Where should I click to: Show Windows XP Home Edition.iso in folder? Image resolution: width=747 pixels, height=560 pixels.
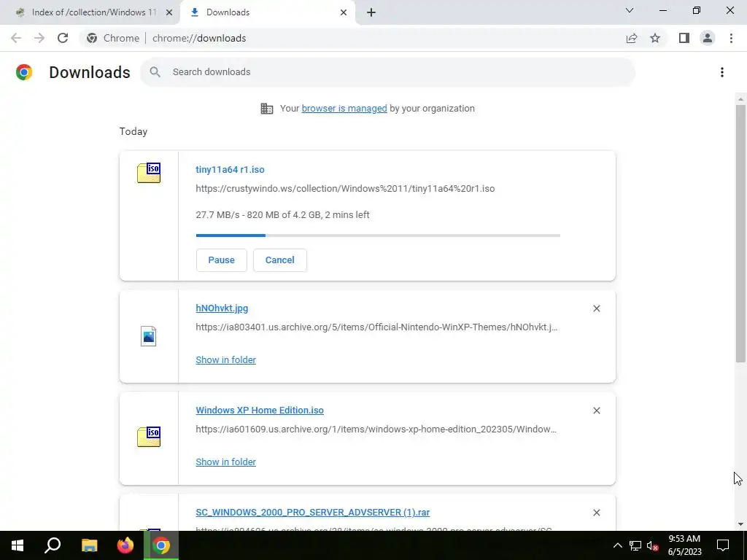(x=226, y=462)
